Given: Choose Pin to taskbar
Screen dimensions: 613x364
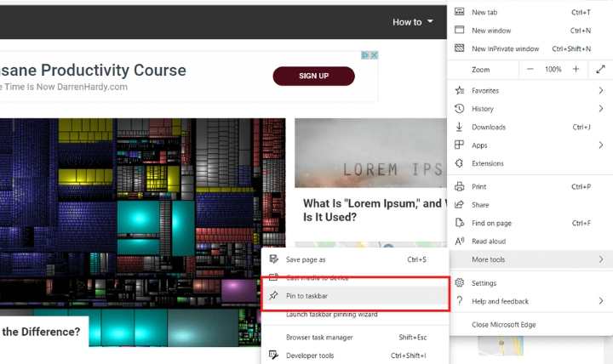Looking at the screenshot, I should pyautogui.click(x=355, y=296).
